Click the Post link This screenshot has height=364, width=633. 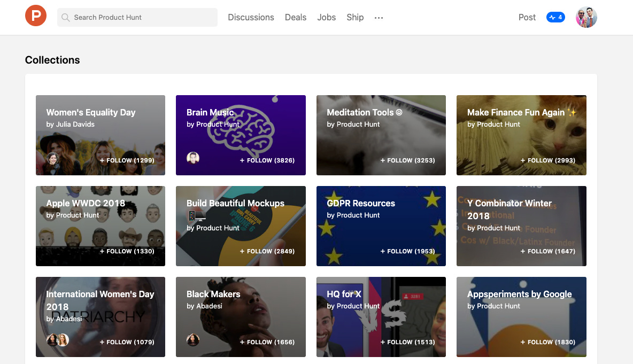coord(527,17)
